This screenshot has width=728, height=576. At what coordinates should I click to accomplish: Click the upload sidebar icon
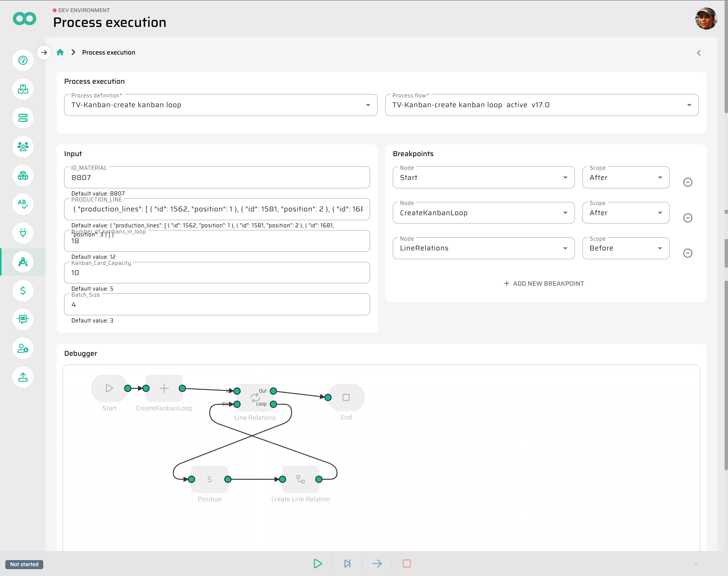click(23, 377)
